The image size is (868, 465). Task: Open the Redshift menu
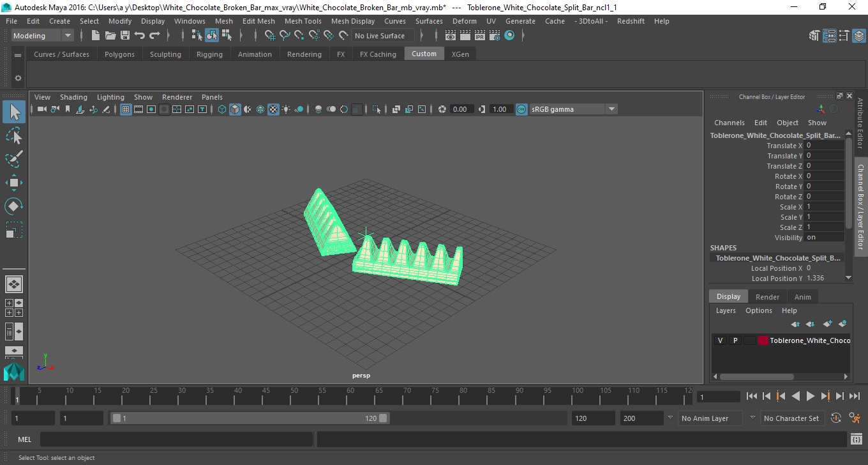point(631,21)
